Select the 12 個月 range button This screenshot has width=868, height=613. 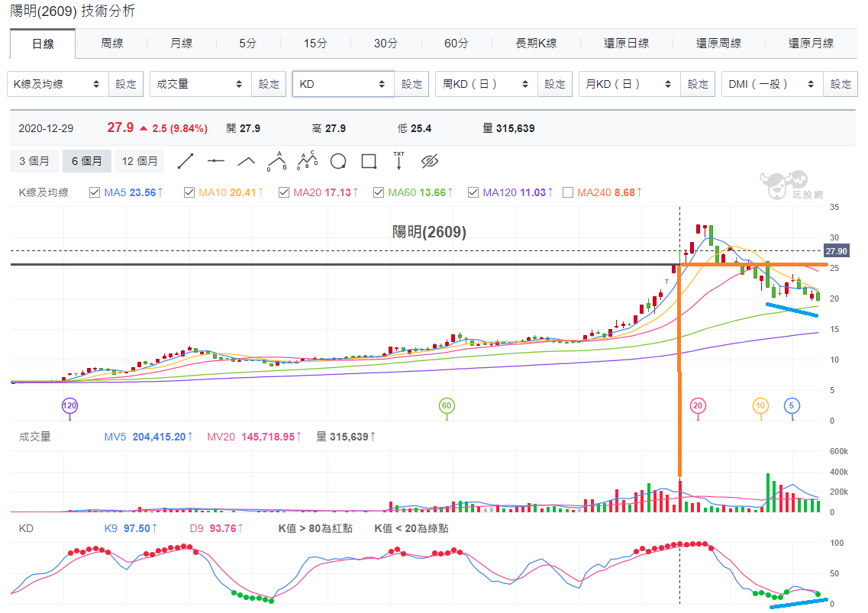point(140,161)
